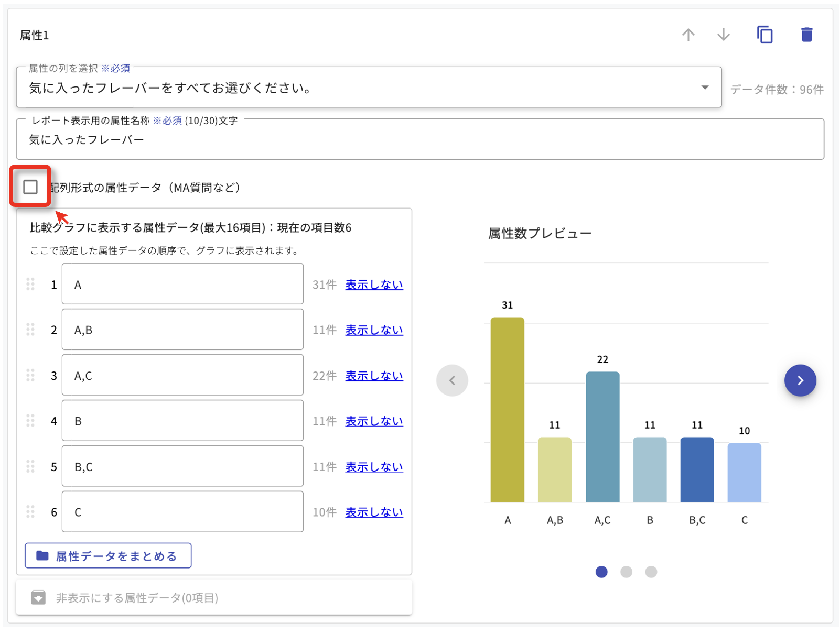The width and height of the screenshot is (840, 634).
Task: Click the 属性1 title text
Action: [x=34, y=35]
